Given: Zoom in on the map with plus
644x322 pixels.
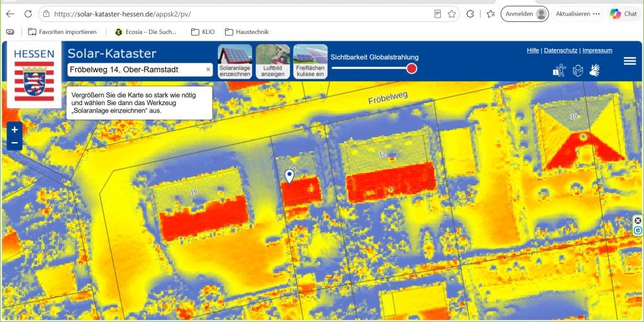Looking at the screenshot, I should click(x=15, y=130).
